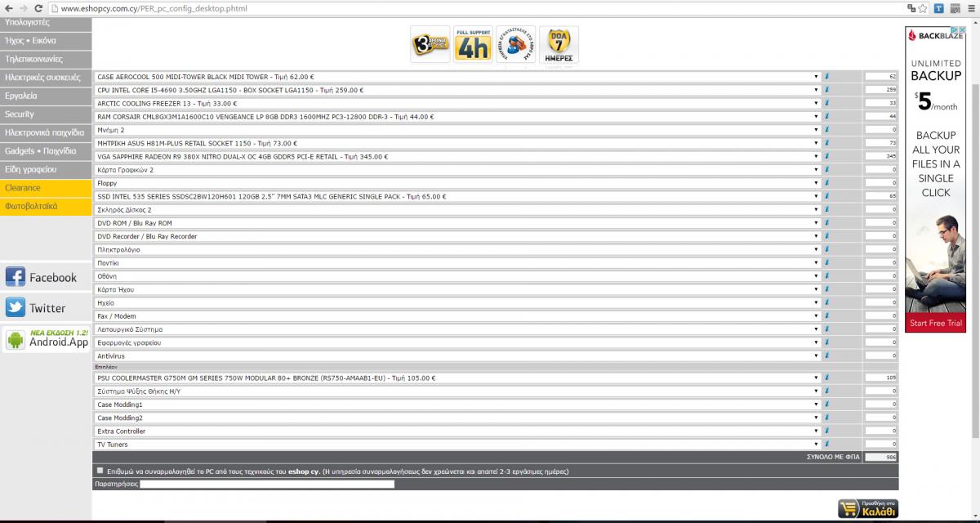Open the Εργαλεία sidebar category

46,96
